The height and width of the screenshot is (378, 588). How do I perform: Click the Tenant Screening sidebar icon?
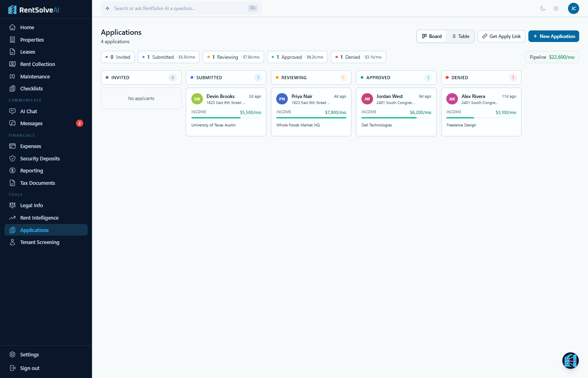(x=12, y=242)
